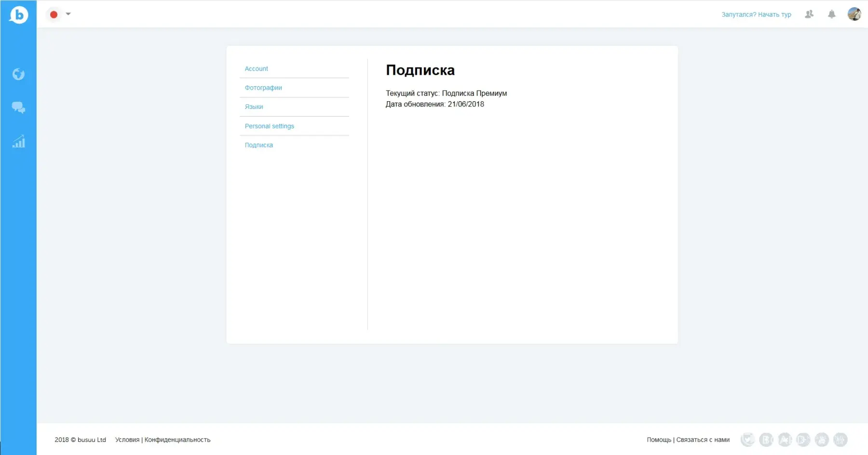Open the friends icon in the header
Viewport: 868px width, 455px height.
tap(809, 14)
